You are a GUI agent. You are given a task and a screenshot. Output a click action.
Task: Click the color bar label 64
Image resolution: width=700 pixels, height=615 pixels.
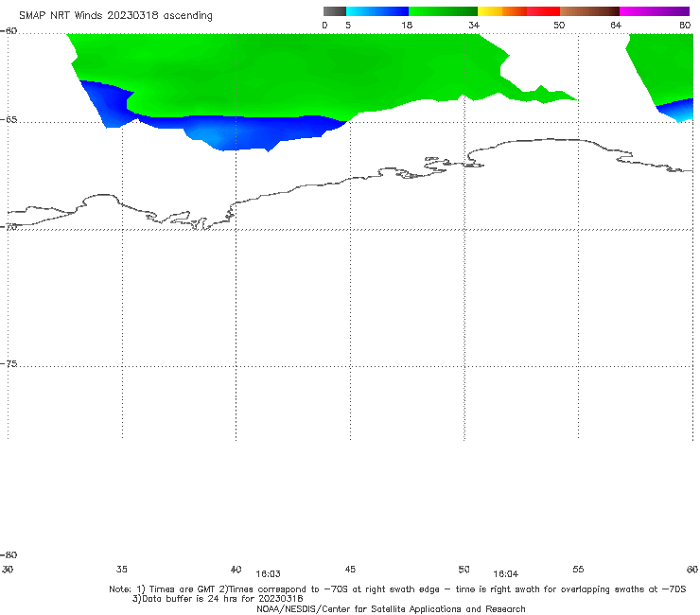pos(616,25)
